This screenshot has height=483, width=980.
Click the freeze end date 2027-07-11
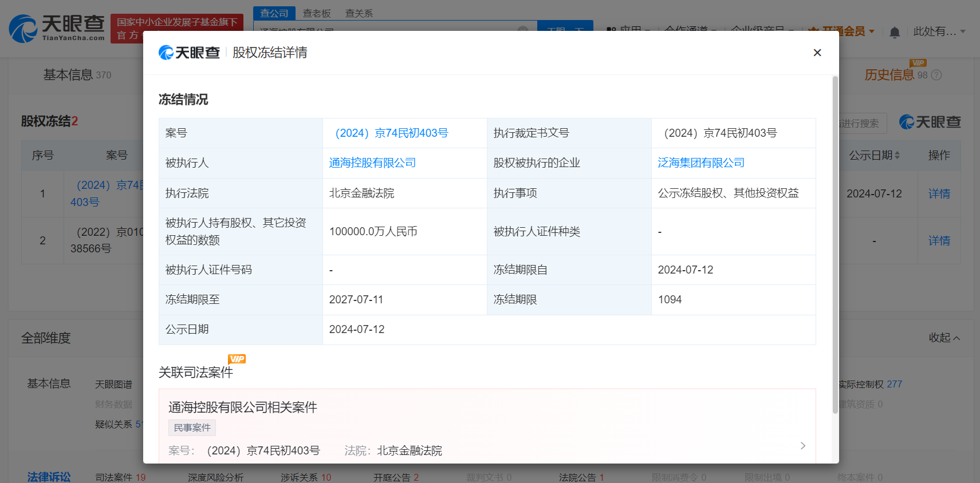pos(356,299)
